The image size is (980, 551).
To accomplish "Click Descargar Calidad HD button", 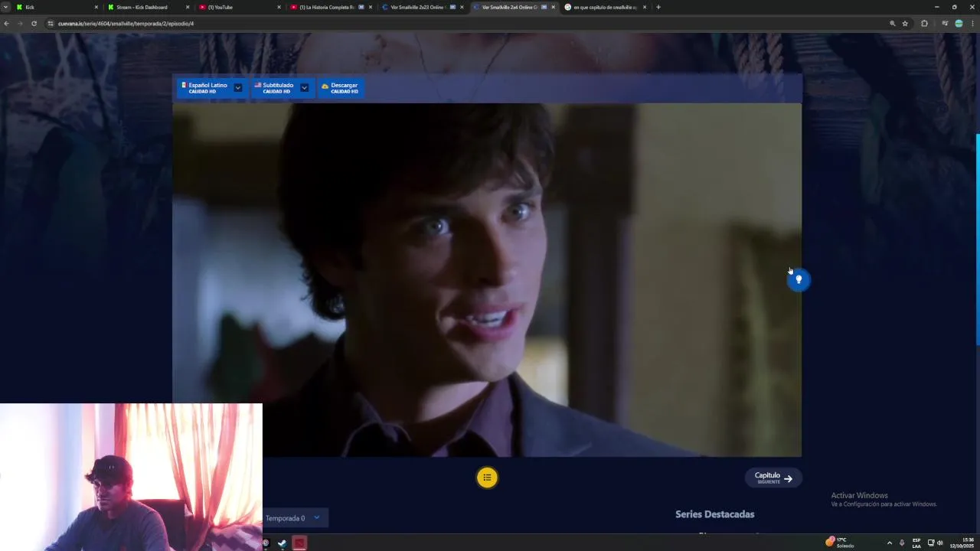I will (x=341, y=88).
